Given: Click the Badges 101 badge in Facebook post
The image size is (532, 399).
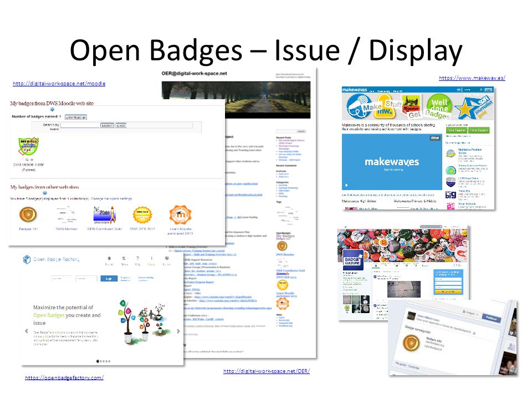Looking at the screenshot, I should click(411, 342).
